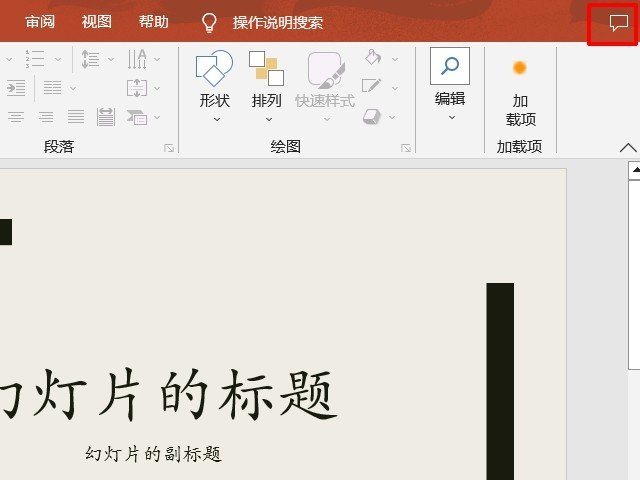Viewport: 640px width, 480px height.
Task: Click the shape outline pen icon
Action: click(371, 86)
